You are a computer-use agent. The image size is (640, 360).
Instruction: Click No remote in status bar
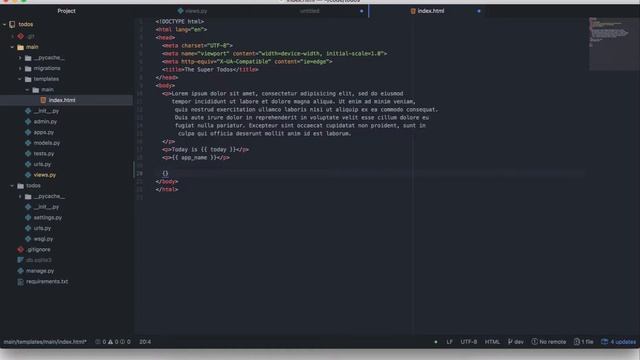click(x=549, y=342)
